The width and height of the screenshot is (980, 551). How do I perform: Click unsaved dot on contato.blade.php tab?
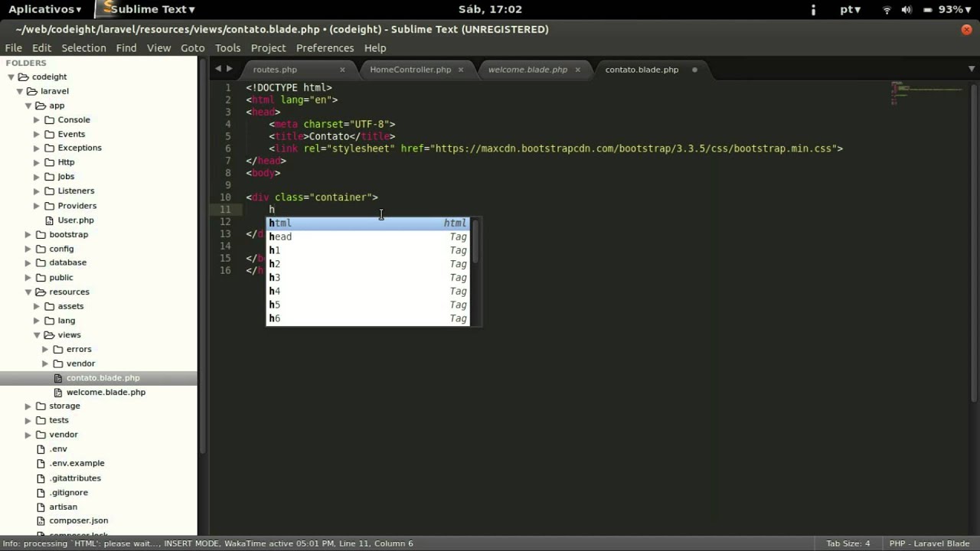695,70
